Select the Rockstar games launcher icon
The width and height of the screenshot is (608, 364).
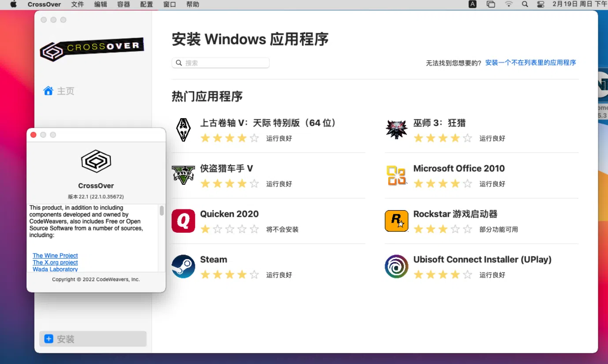[x=396, y=221]
